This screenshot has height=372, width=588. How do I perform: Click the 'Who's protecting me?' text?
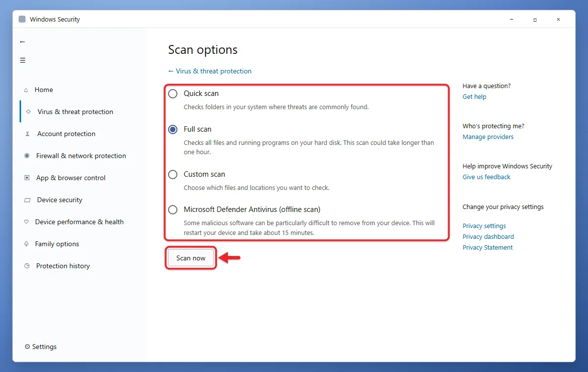click(493, 126)
